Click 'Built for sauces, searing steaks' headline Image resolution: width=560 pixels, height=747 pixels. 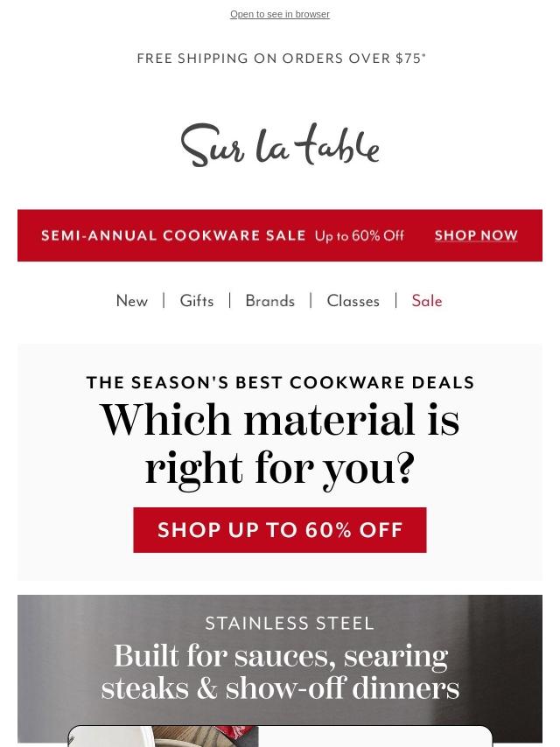click(280, 672)
